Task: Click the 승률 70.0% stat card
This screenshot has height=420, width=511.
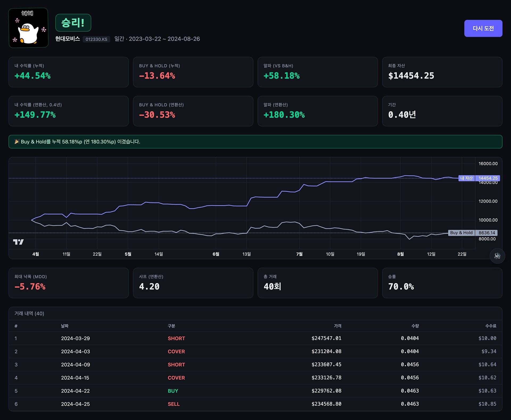Action: [442, 283]
